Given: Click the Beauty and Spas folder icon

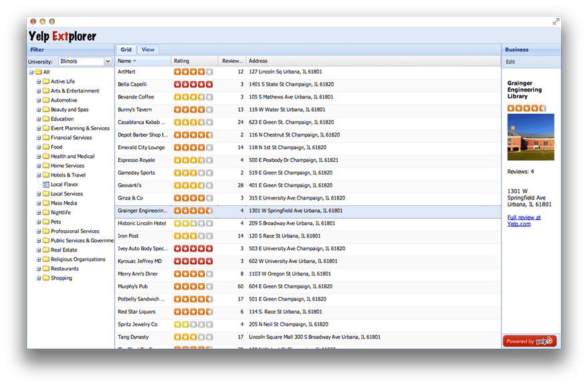Looking at the screenshot, I should (x=45, y=109).
